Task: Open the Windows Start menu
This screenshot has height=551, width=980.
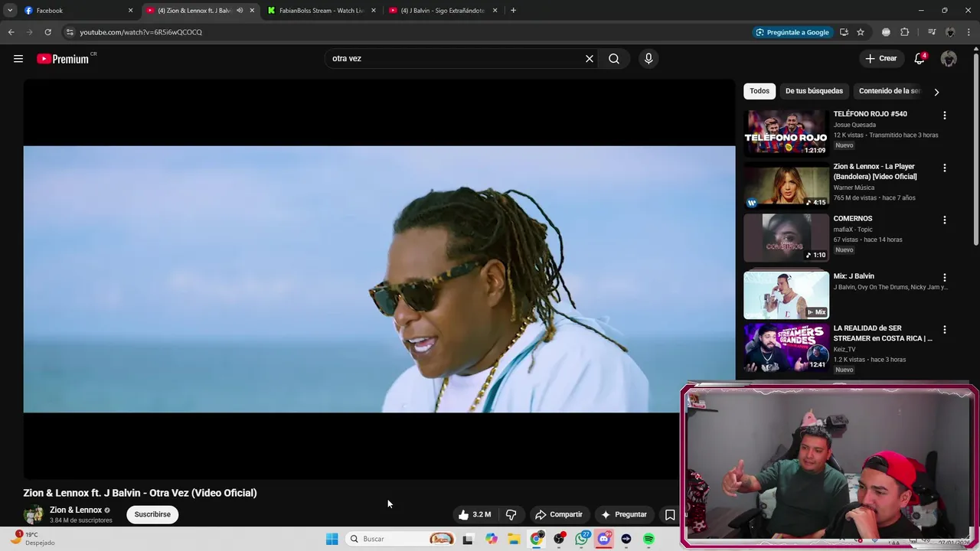Action: click(x=332, y=539)
